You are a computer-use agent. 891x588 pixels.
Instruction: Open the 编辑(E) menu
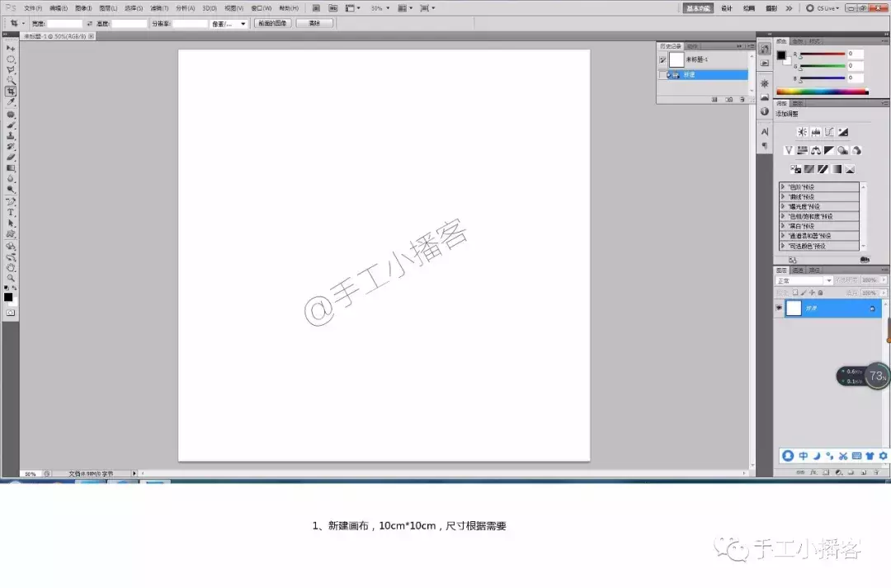click(59, 8)
